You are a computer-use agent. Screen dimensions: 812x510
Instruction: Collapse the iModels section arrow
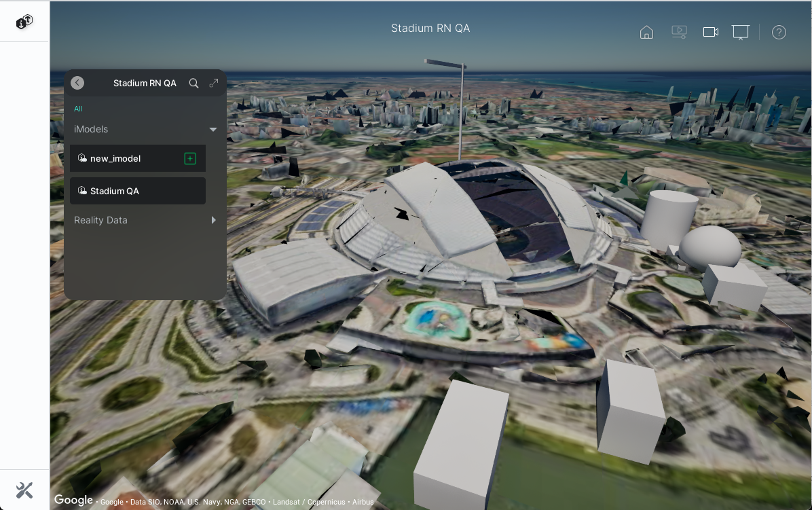[213, 129]
